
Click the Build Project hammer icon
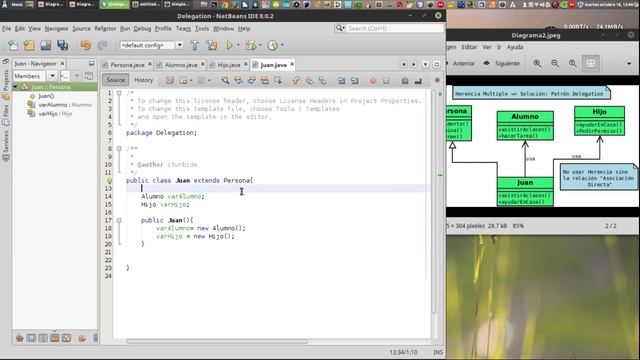click(195, 45)
